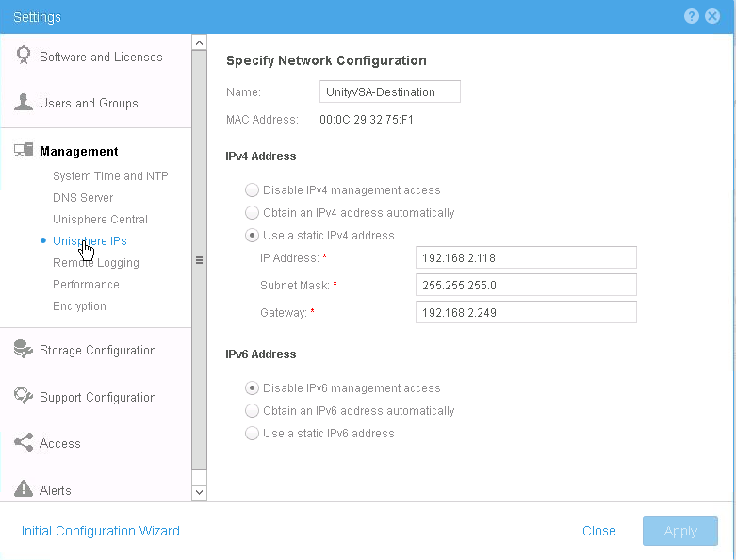Screen dimensions: 736x560
Task: Select Disable IPv4 management access option
Action: point(253,190)
